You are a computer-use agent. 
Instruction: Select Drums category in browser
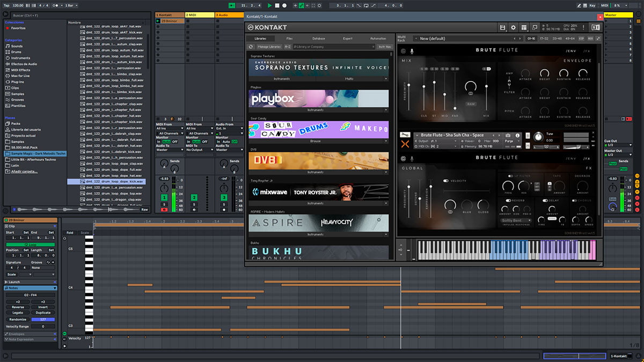coord(17,52)
